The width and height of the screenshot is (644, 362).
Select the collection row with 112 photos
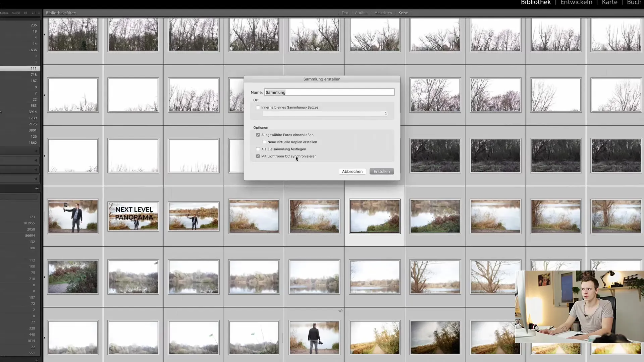tap(20, 260)
